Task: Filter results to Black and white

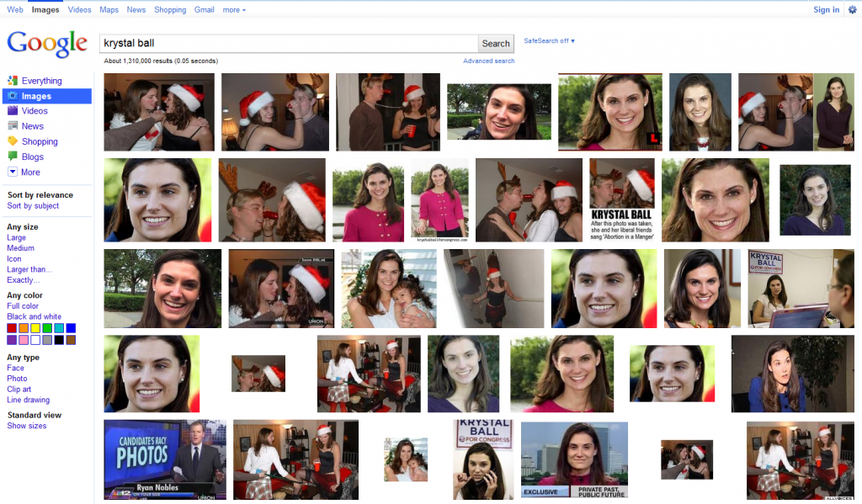Action: (34, 317)
